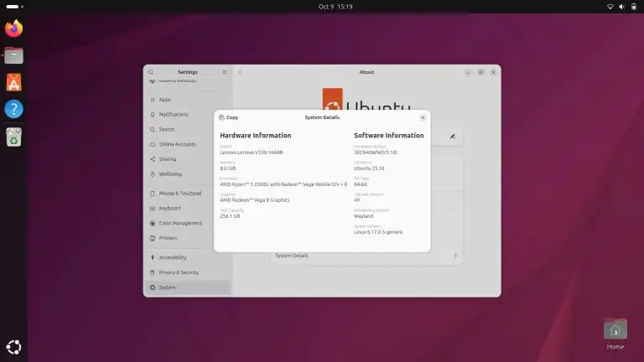Viewport: 644px width, 362px height.
Task: Launch the Files manager from the dock
Action: pyautogui.click(x=13, y=55)
